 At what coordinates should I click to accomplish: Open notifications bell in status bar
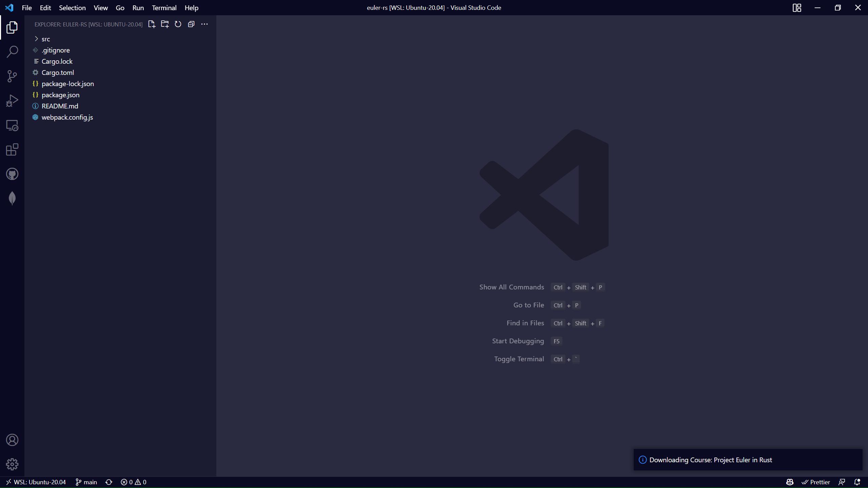[857, 482]
